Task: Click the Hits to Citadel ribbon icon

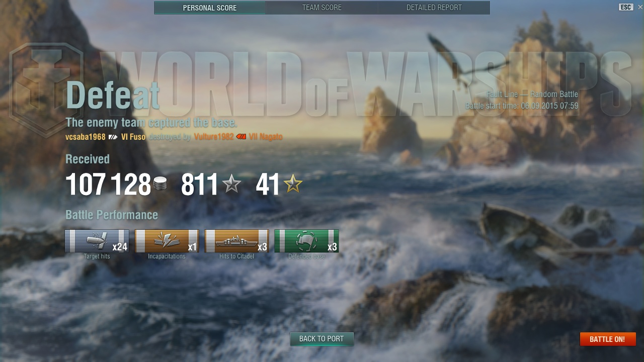Action: point(236,241)
